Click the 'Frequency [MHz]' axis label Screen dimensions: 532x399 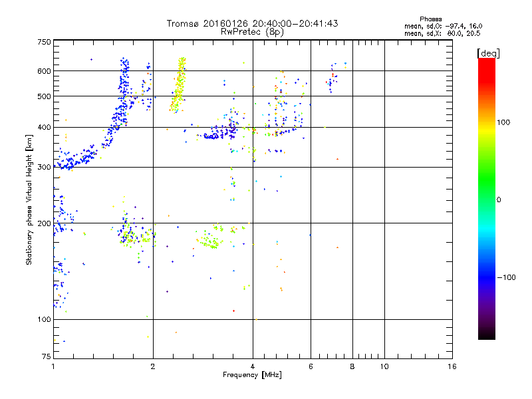coord(252,375)
